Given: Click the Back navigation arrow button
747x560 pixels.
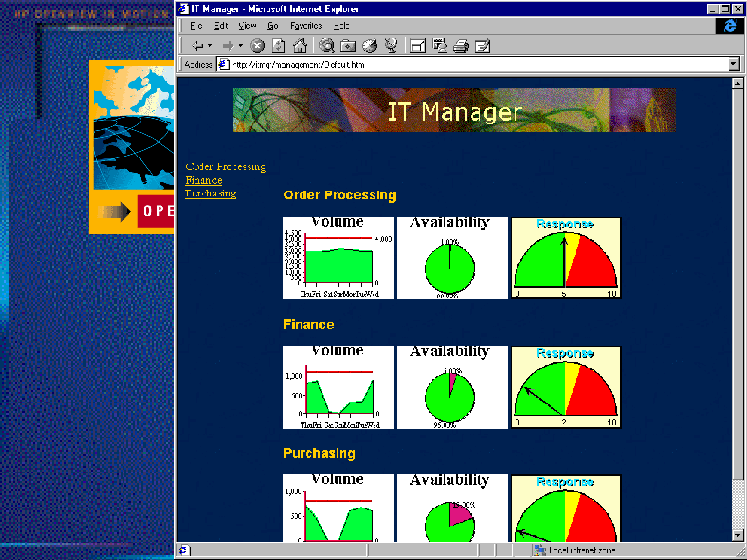Looking at the screenshot, I should click(x=197, y=45).
